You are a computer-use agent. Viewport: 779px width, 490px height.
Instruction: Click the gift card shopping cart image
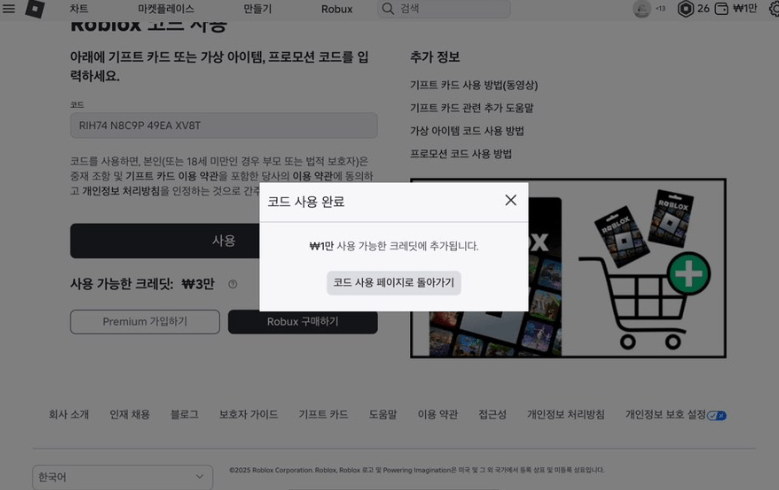(x=568, y=268)
